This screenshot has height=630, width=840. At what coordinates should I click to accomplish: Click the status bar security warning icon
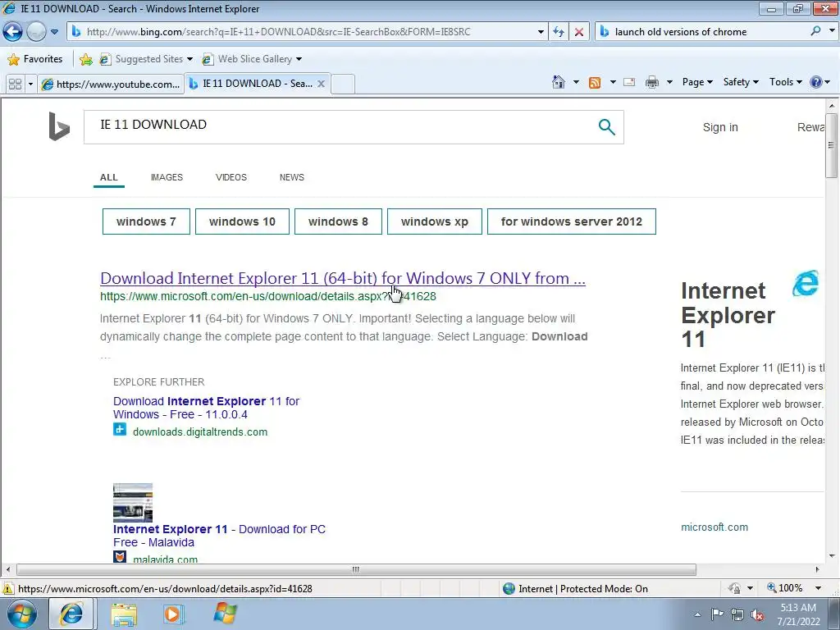[8, 588]
